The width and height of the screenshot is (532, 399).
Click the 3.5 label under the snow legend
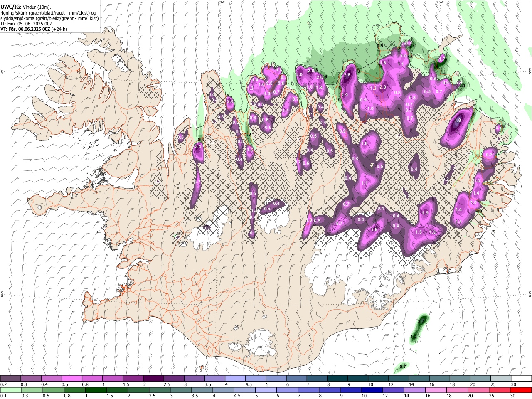pyautogui.click(x=208, y=384)
